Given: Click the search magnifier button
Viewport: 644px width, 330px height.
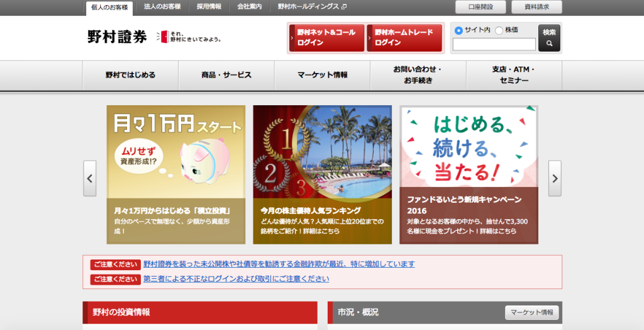Looking at the screenshot, I should click(x=549, y=38).
